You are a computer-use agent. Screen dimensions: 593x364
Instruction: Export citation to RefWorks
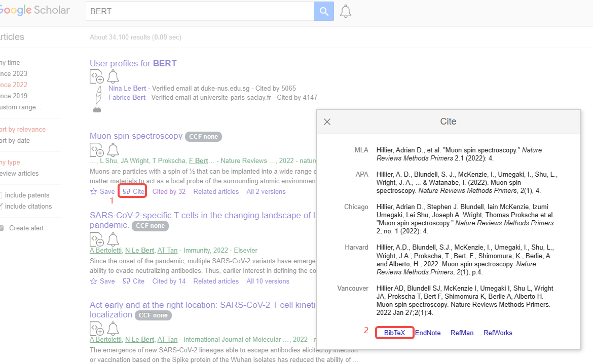(498, 333)
